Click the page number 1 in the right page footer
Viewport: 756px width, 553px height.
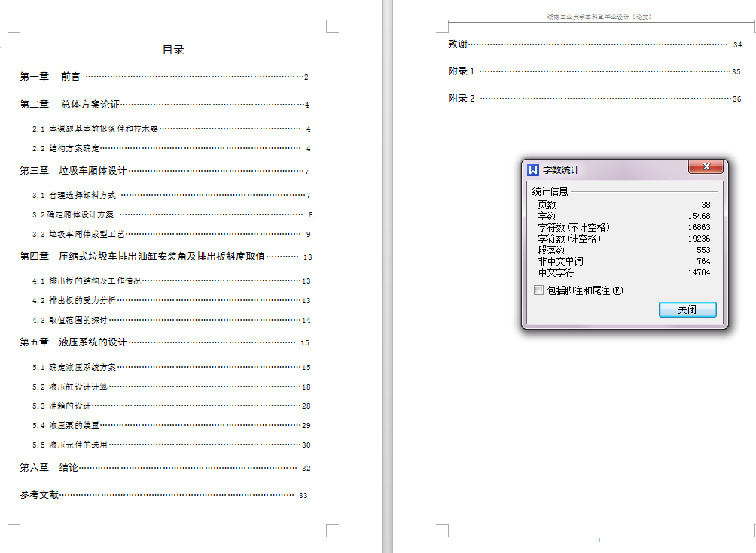599,540
